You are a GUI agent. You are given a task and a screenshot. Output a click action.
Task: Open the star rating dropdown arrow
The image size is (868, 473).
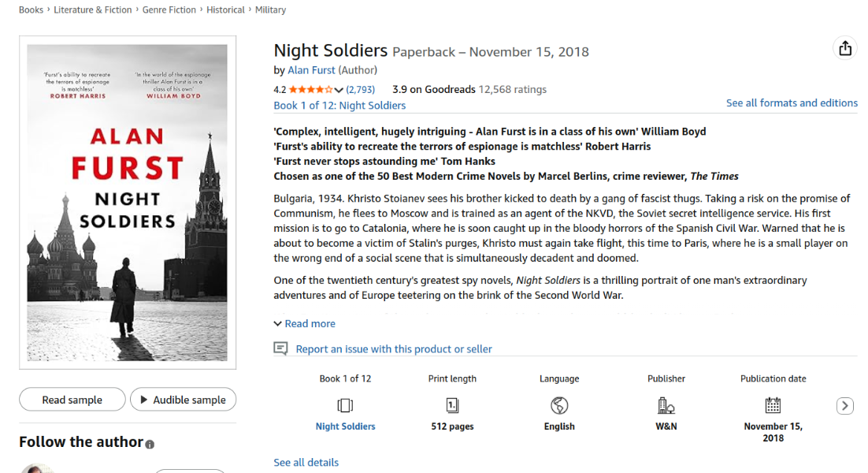(x=339, y=90)
